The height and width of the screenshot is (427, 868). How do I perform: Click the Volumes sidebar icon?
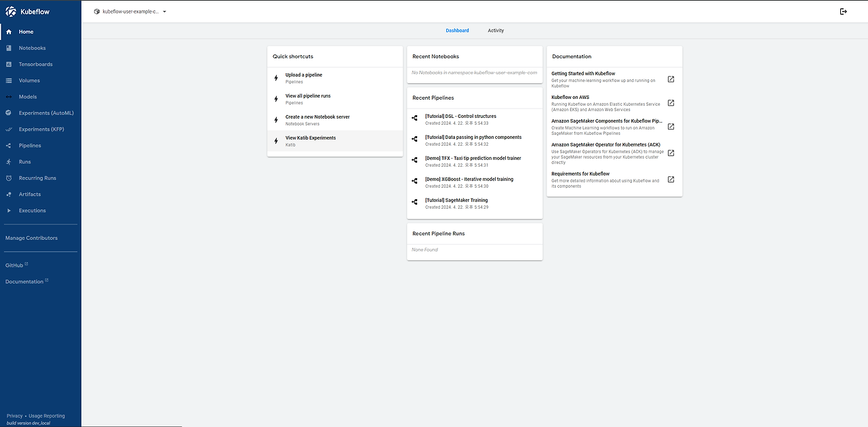(x=8, y=81)
